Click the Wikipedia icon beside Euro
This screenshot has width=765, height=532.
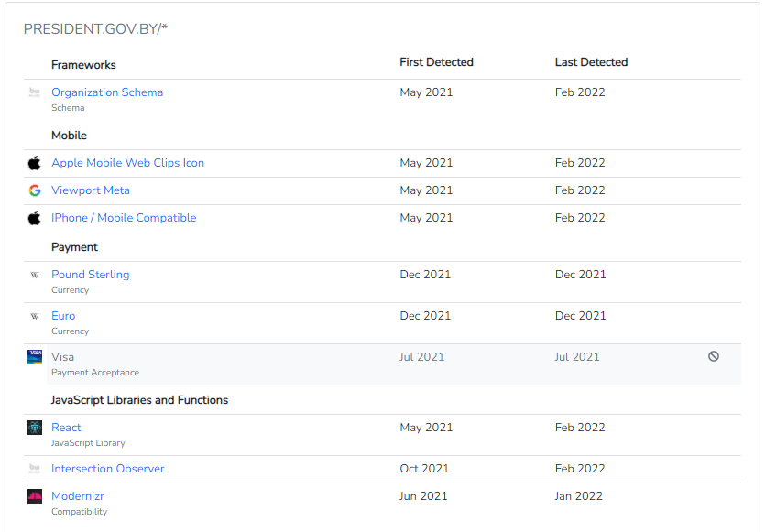tap(35, 316)
